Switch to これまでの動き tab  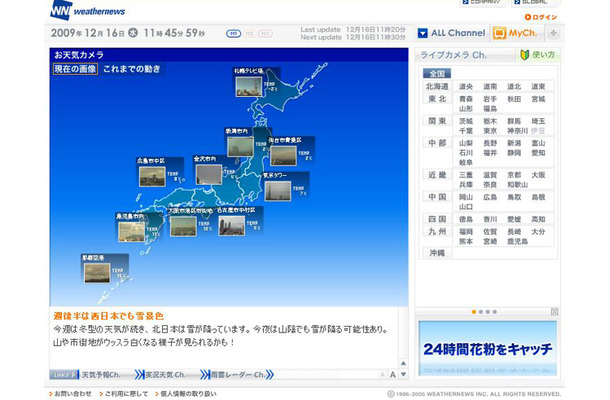pyautogui.click(x=131, y=69)
